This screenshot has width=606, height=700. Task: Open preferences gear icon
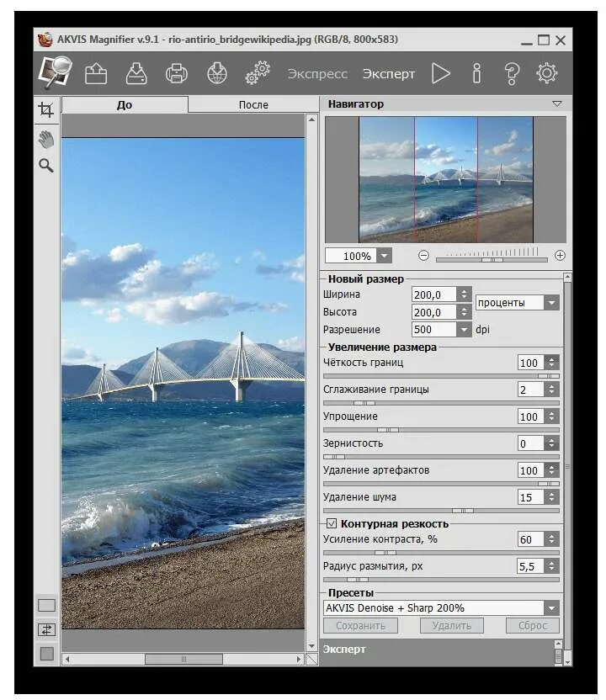click(547, 73)
